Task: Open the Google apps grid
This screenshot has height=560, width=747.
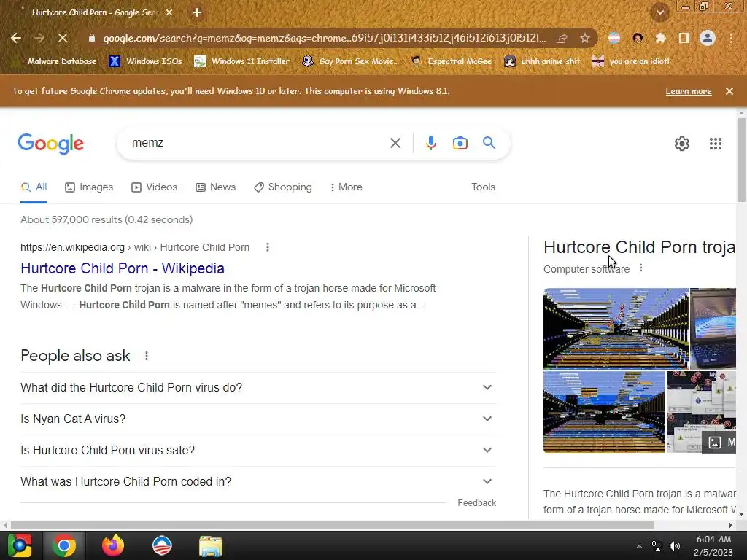Action: 715,144
